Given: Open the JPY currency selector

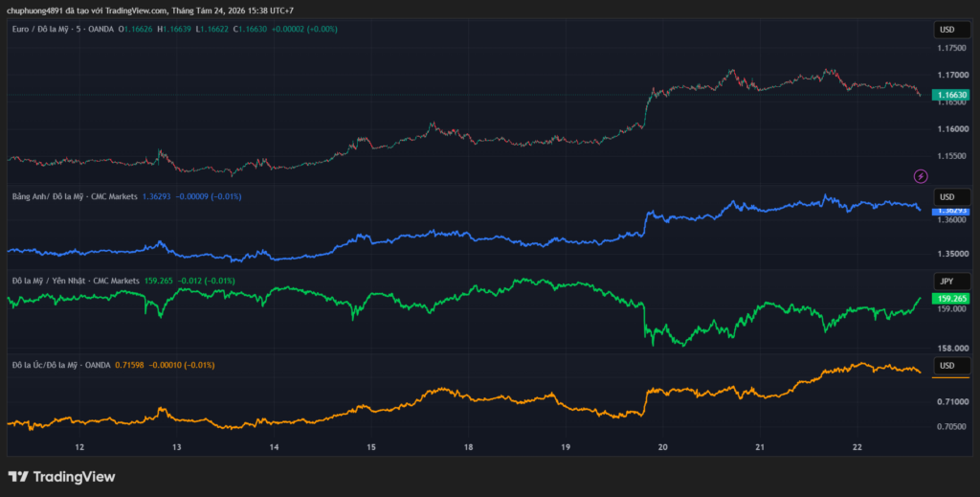Looking at the screenshot, I should (x=952, y=282).
